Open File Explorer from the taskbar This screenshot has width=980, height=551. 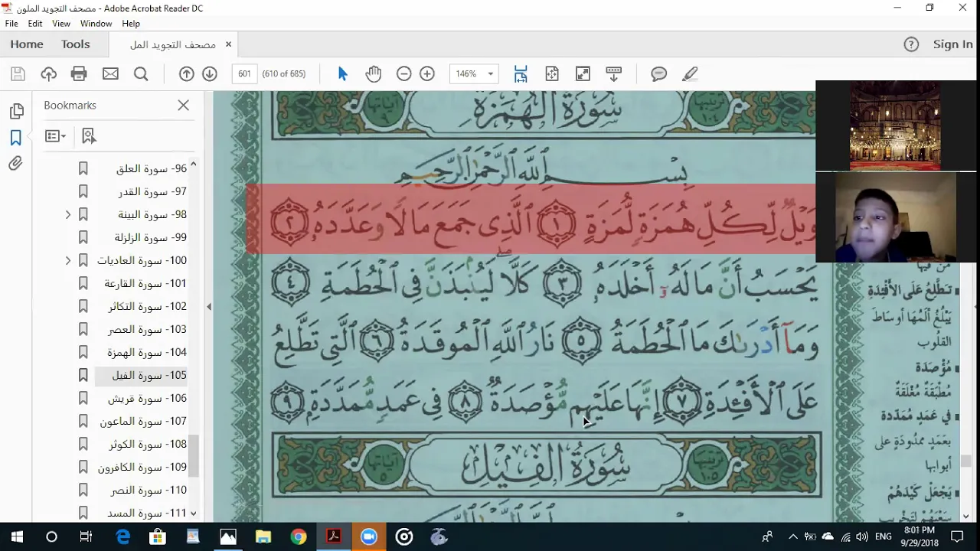[x=263, y=537]
